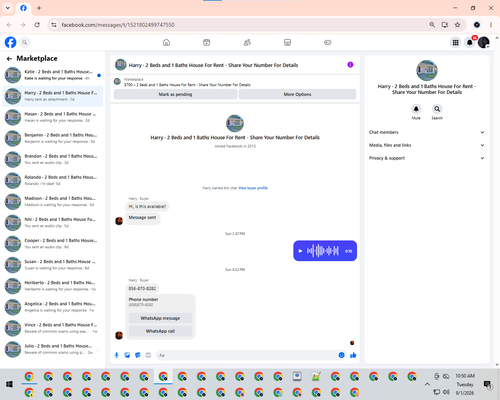Click the bookmark star in address bar
The image size is (500, 400).
click(x=457, y=25)
